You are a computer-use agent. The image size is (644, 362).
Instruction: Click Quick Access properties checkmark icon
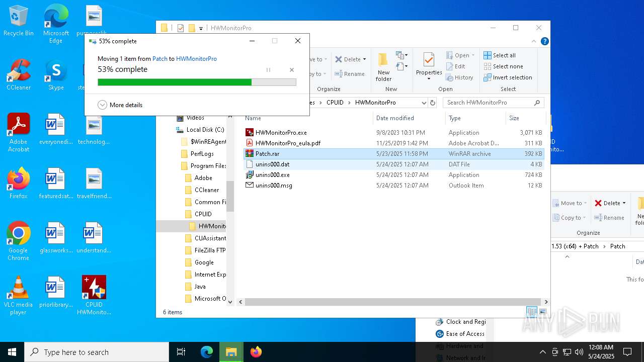click(181, 28)
